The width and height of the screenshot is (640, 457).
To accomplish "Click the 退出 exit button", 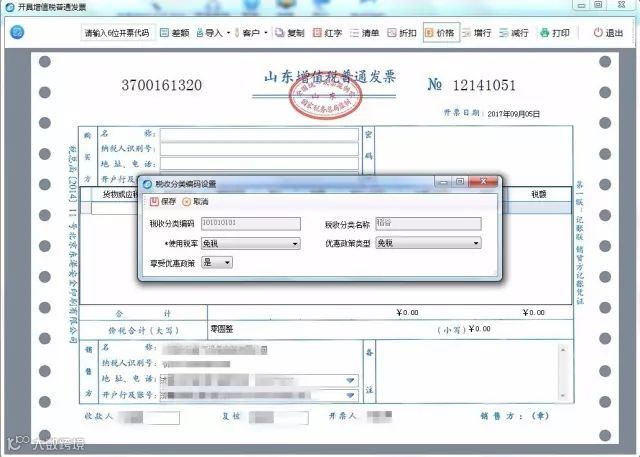I will point(608,33).
